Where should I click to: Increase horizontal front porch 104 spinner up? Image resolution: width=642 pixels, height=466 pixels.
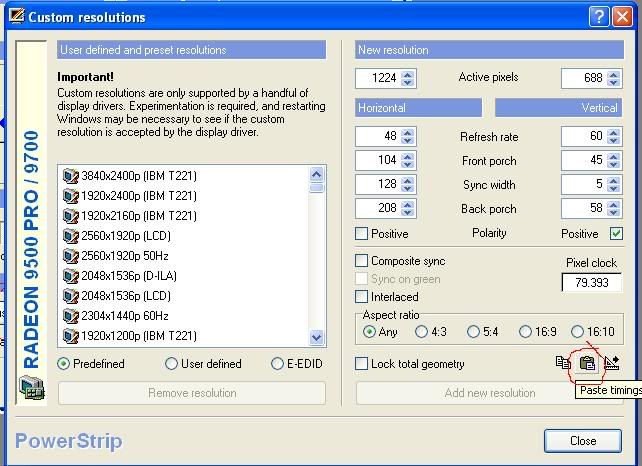pyautogui.click(x=407, y=156)
